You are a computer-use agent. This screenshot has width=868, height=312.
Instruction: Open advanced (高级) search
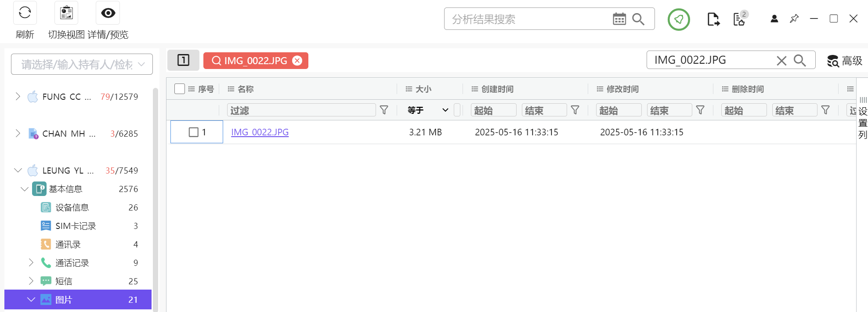844,61
